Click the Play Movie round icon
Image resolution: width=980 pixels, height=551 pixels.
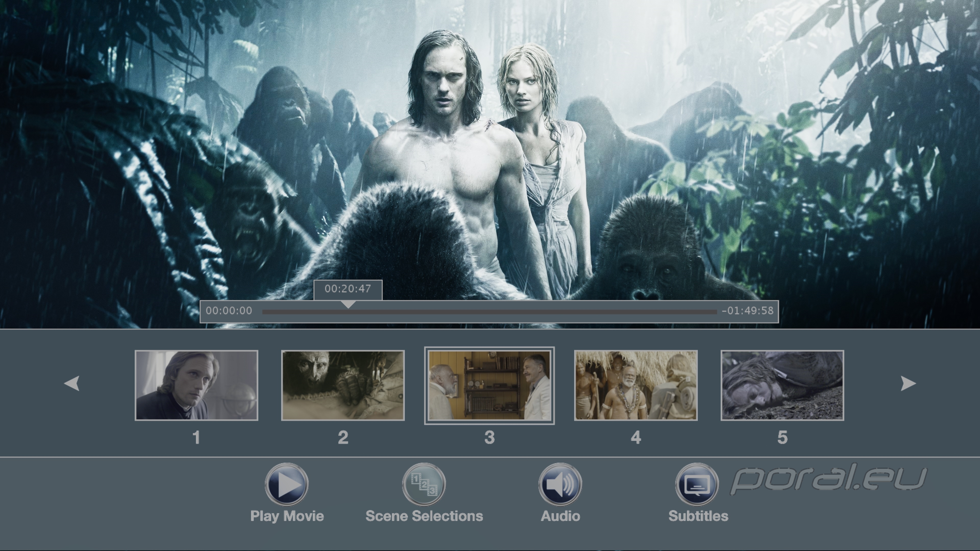287,484
